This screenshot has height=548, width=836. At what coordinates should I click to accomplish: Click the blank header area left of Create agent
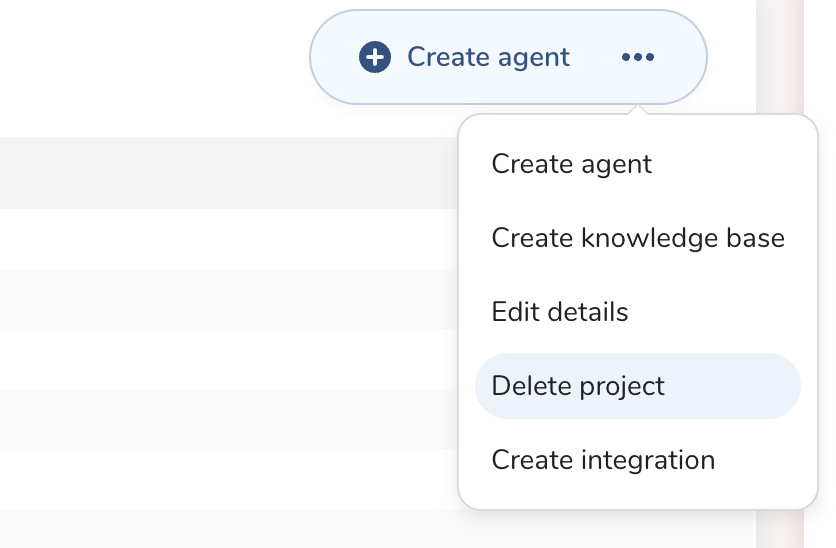click(x=150, y=60)
